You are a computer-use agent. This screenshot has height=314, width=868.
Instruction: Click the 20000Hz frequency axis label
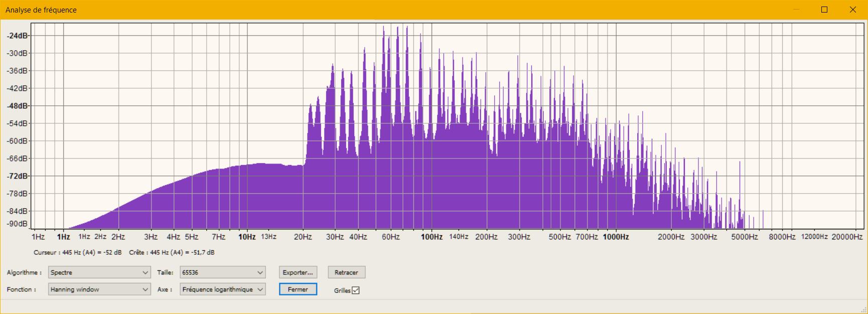(x=847, y=237)
